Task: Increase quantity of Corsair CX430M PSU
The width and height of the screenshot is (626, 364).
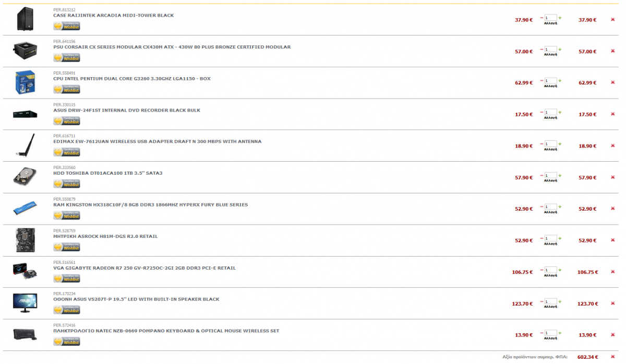Action: click(560, 49)
